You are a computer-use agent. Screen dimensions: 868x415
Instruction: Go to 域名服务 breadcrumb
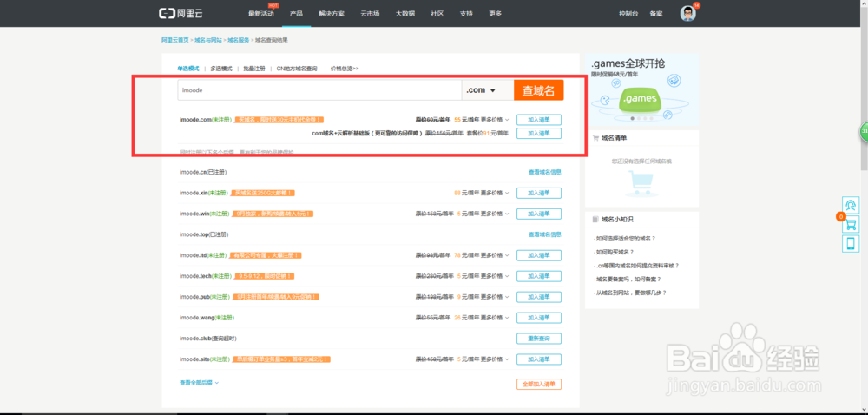[x=239, y=41]
